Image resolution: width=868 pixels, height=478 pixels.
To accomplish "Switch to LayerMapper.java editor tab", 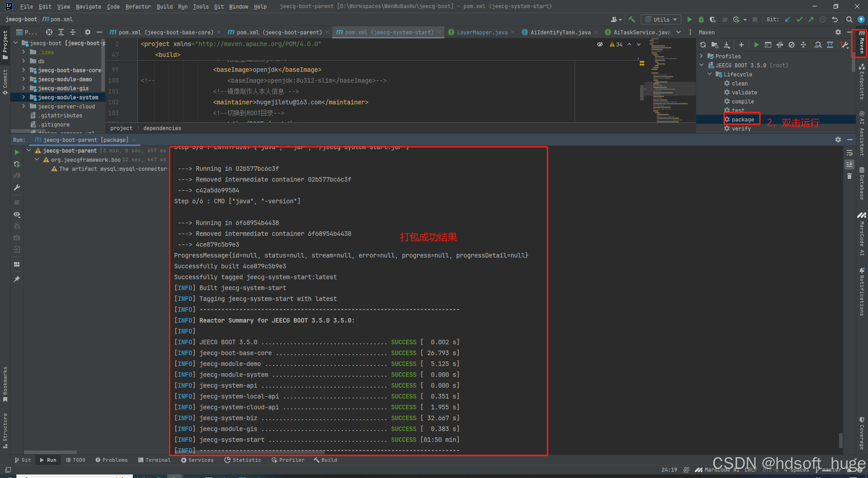I will click(x=482, y=32).
